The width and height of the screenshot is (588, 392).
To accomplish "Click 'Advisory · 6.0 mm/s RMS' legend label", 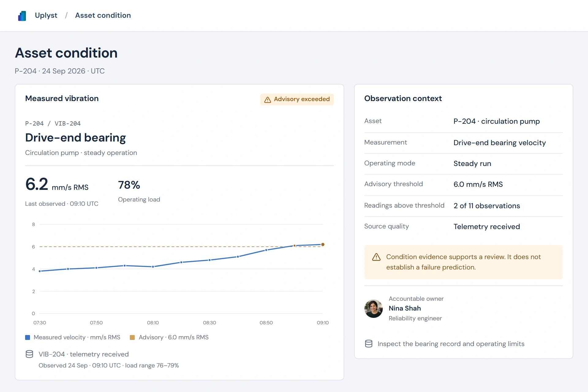I will [174, 337].
